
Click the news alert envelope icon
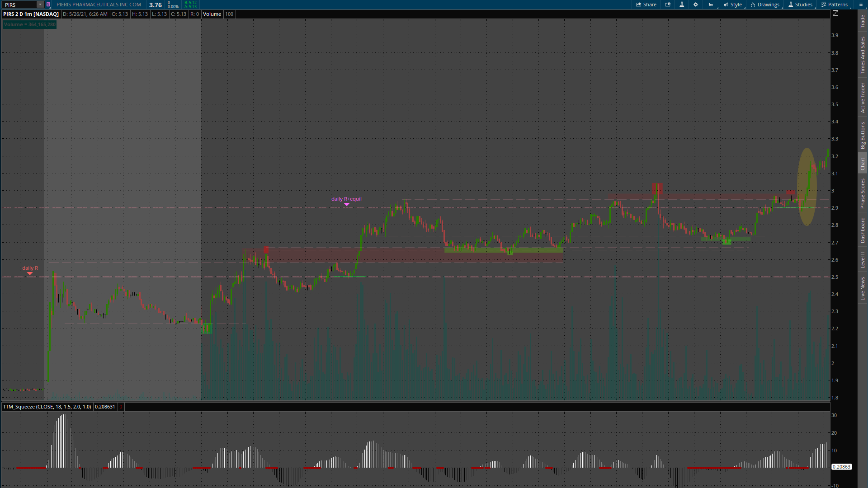[668, 5]
